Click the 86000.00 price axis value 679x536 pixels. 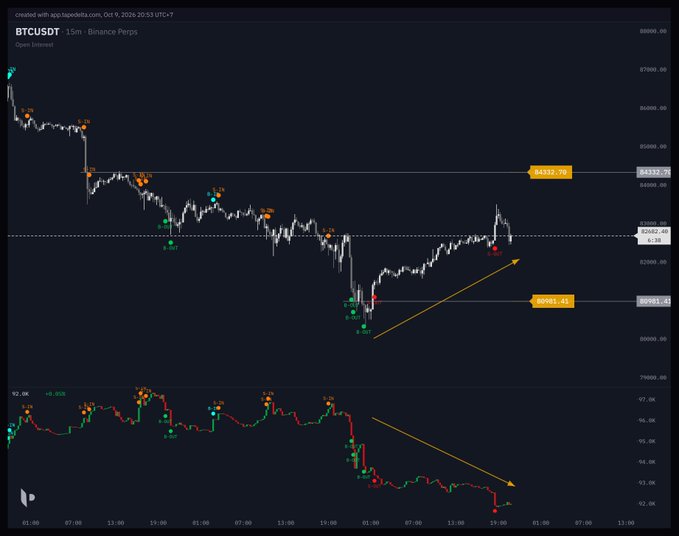point(653,108)
